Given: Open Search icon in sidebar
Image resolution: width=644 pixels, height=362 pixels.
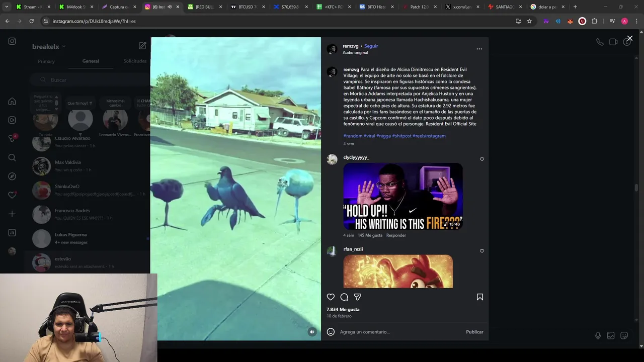Looking at the screenshot, I should pyautogui.click(x=12, y=157).
